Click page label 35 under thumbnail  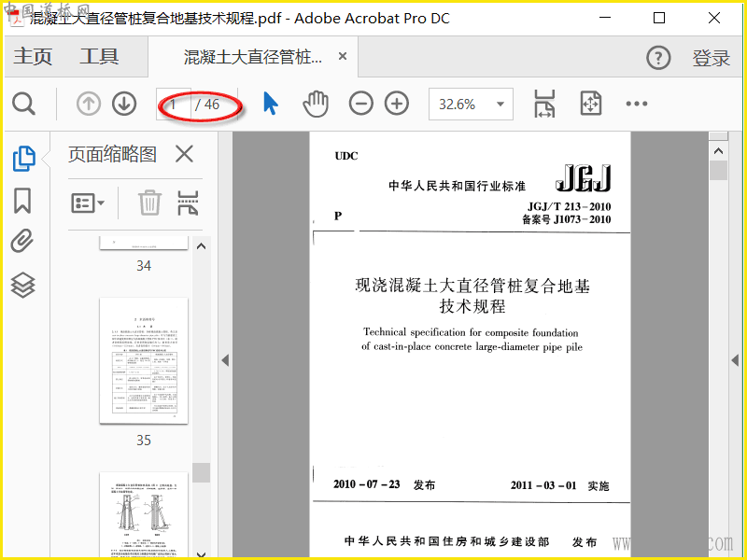[x=144, y=440]
